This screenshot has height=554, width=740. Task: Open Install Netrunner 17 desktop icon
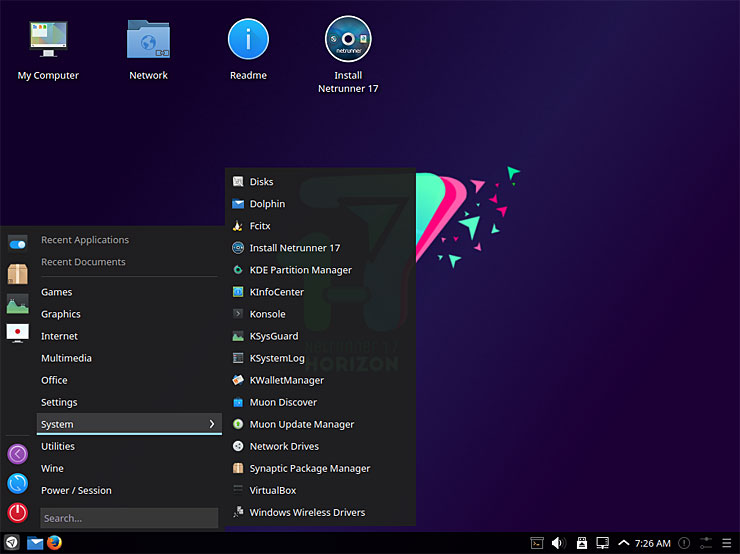[348, 40]
